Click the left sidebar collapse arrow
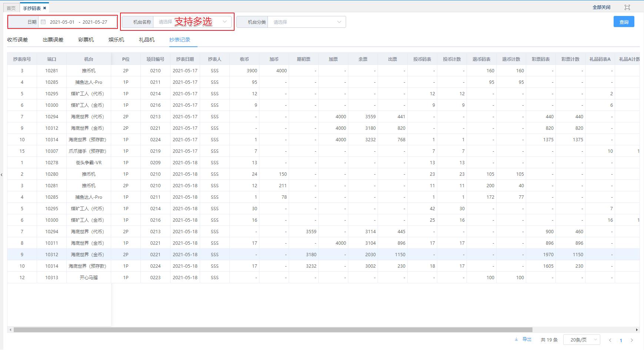644x350 pixels. [x=1, y=175]
